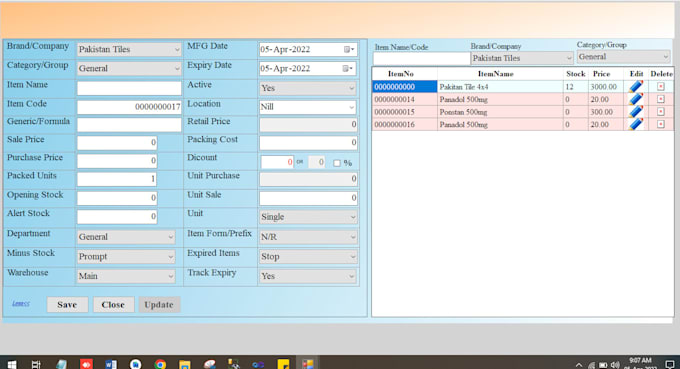This screenshot has height=369, width=680.
Task: Open the Department dropdown
Action: point(126,237)
